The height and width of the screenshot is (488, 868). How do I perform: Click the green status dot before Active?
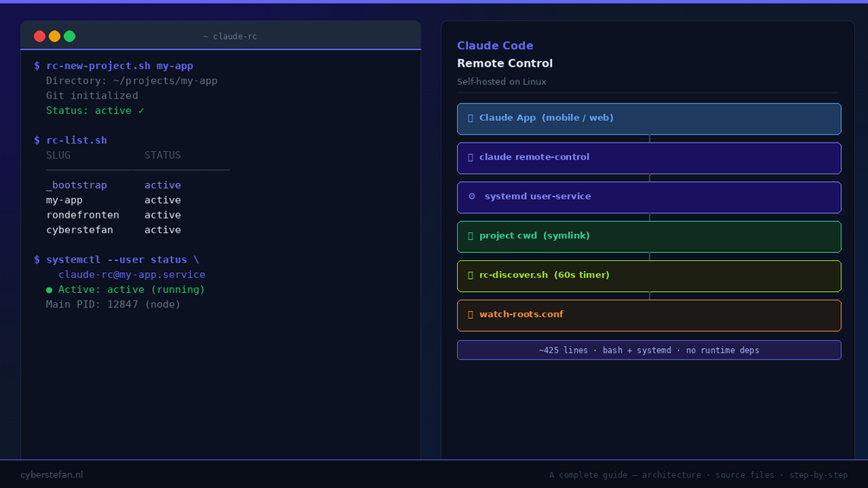pyautogui.click(x=49, y=290)
